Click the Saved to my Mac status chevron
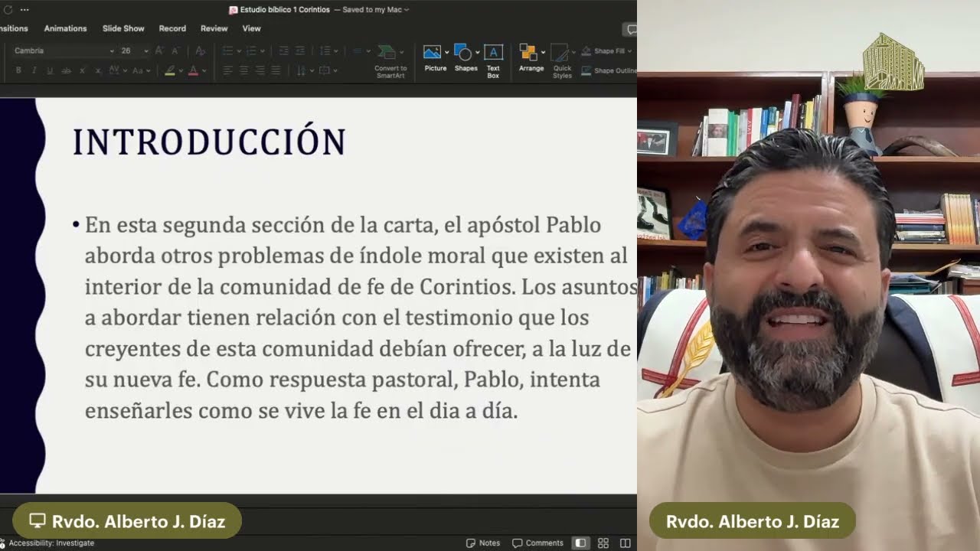Viewport: 980px width, 551px height. pyautogui.click(x=406, y=10)
